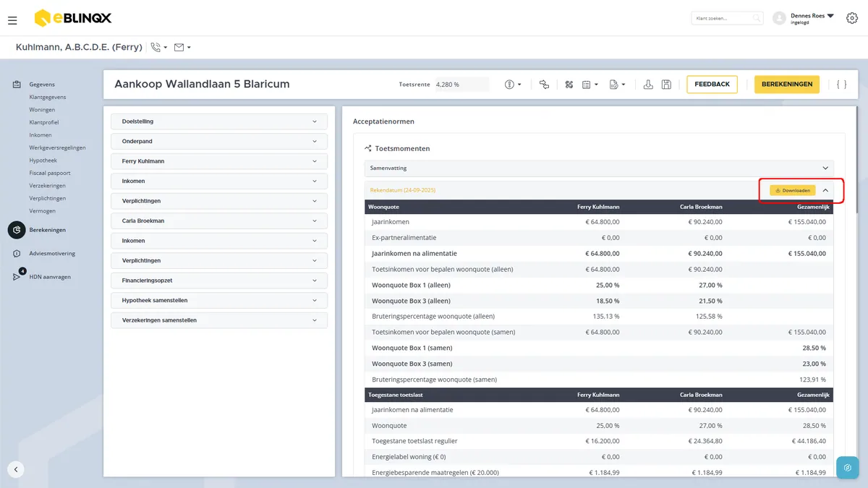Expand the Verzekeringen samenstellen section
The width and height of the screenshot is (868, 488).
tap(219, 320)
